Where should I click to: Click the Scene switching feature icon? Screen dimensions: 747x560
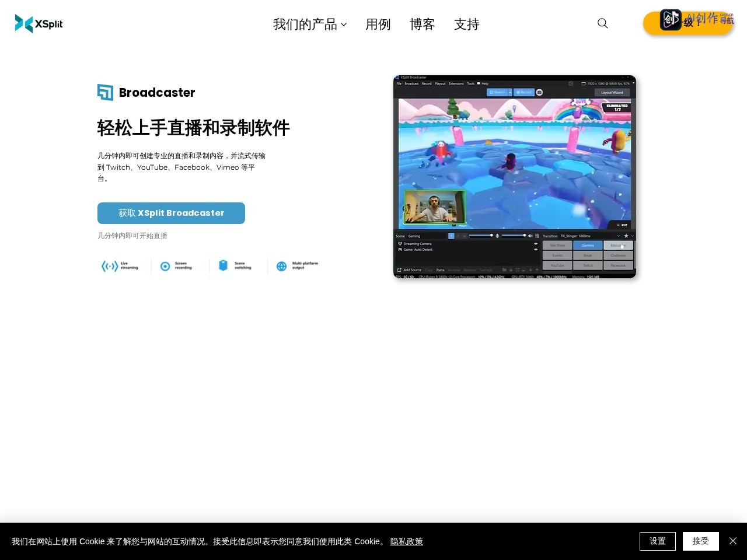pos(223,265)
